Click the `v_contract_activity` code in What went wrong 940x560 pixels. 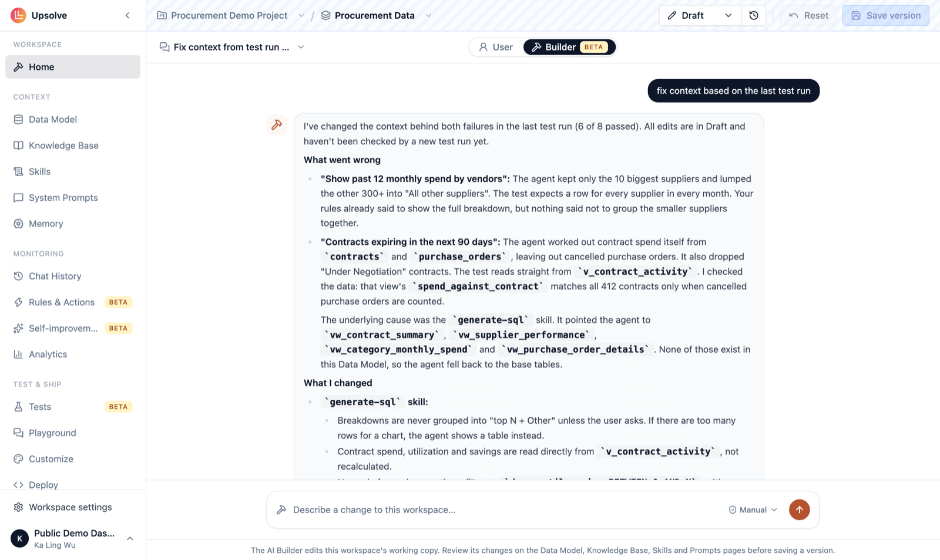click(634, 272)
